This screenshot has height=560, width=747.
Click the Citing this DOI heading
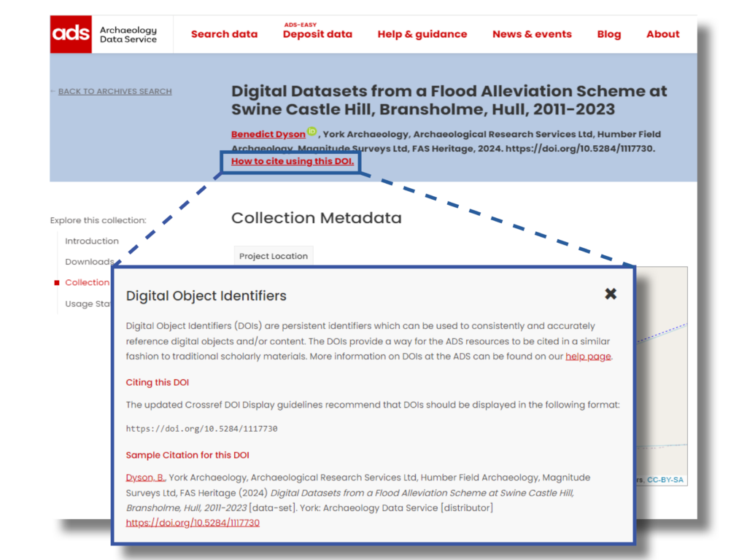click(x=158, y=382)
